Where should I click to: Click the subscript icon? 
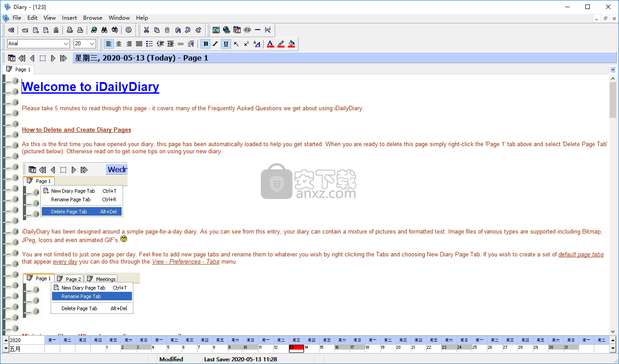(236, 43)
